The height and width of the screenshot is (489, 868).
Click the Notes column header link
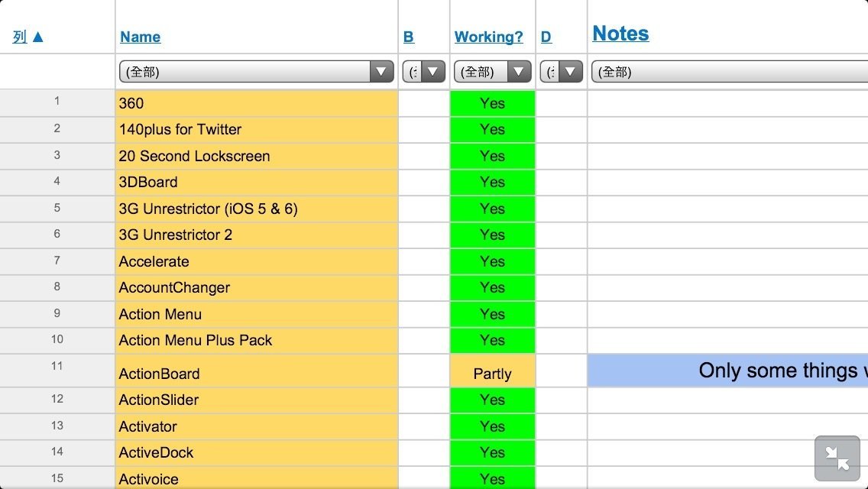pyautogui.click(x=620, y=34)
